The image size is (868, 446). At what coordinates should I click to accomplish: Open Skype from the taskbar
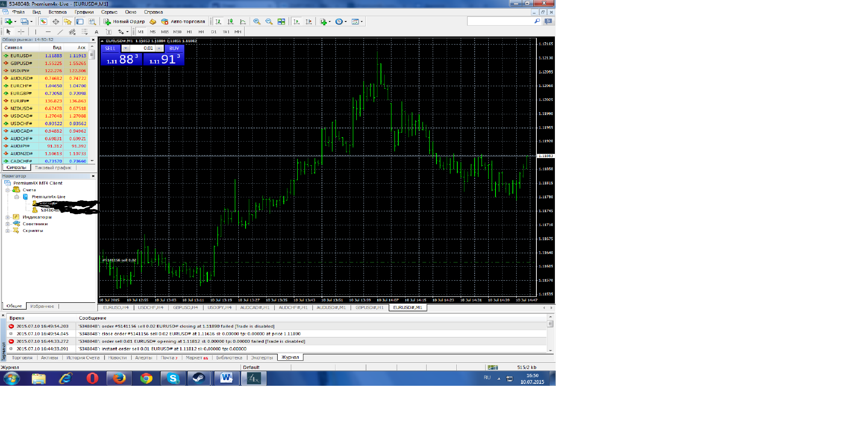coord(173,378)
